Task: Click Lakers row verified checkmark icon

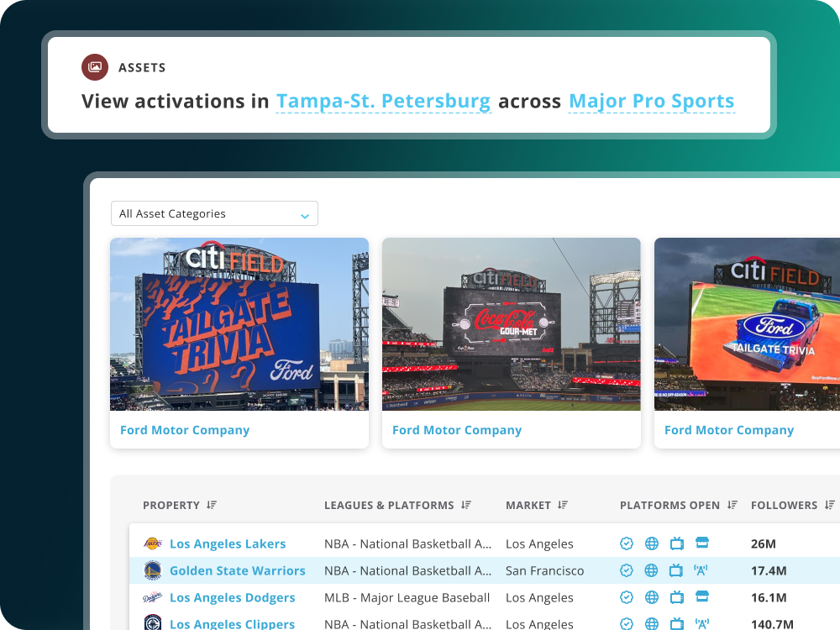Action: click(x=627, y=543)
